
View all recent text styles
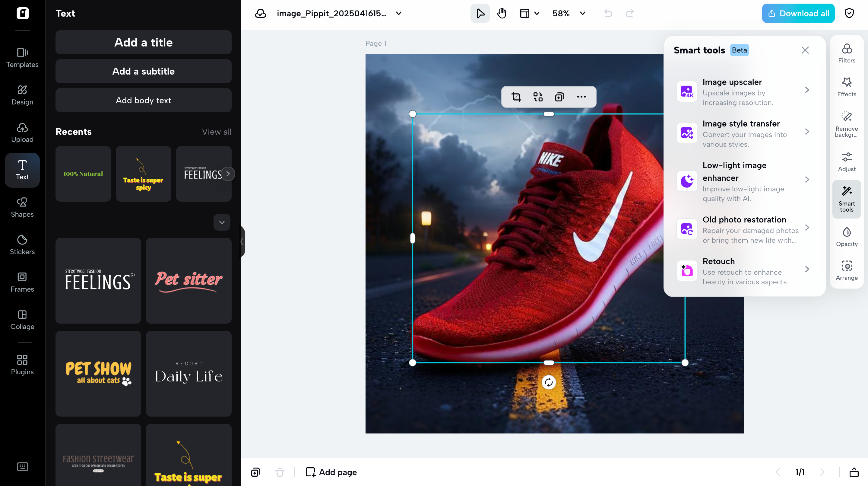(x=217, y=132)
